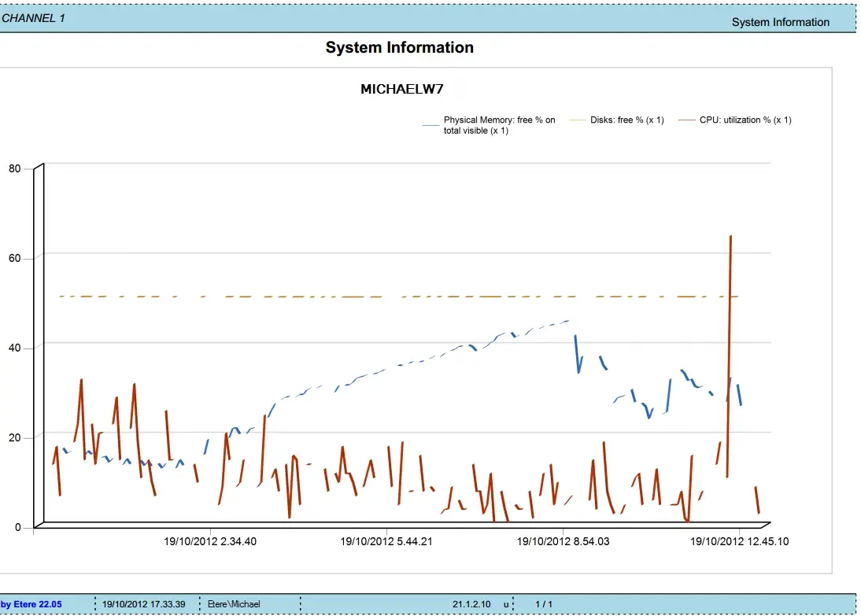Viewport: 861px width, 616px height.
Task: Click the 19/10/2012 8.54.03 time axis label
Action: point(562,542)
